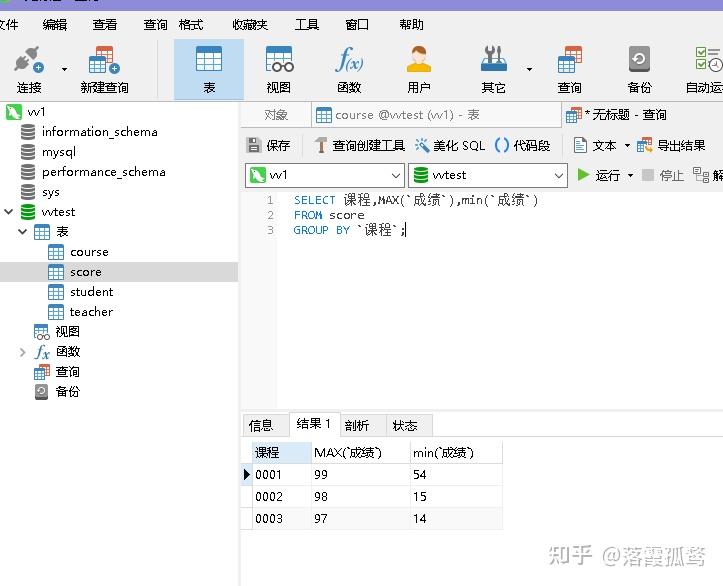Select the mysql database
723x586 pixels.
pos(48,152)
